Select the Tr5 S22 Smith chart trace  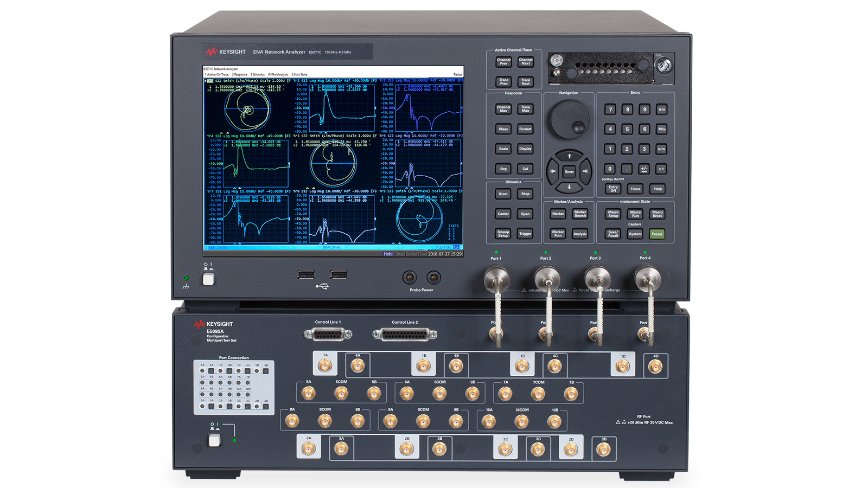(x=333, y=163)
